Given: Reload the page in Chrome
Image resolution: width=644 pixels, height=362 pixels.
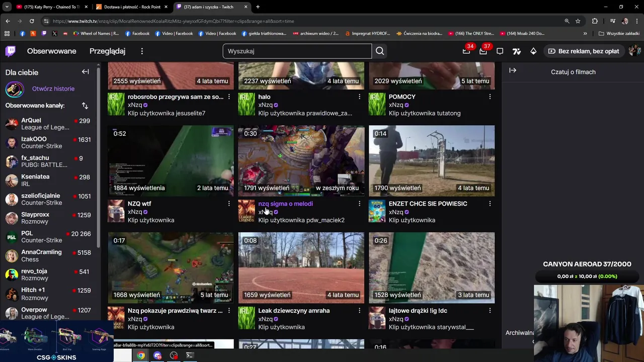Looking at the screenshot, I should pos(32,21).
